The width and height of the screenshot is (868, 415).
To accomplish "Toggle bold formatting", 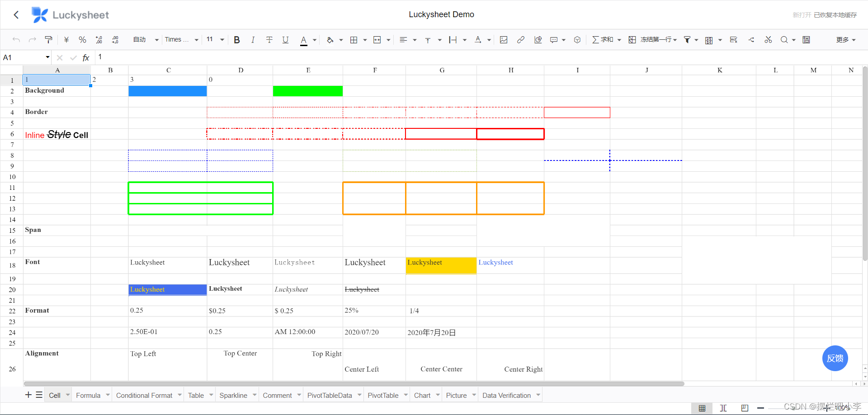I will (237, 40).
